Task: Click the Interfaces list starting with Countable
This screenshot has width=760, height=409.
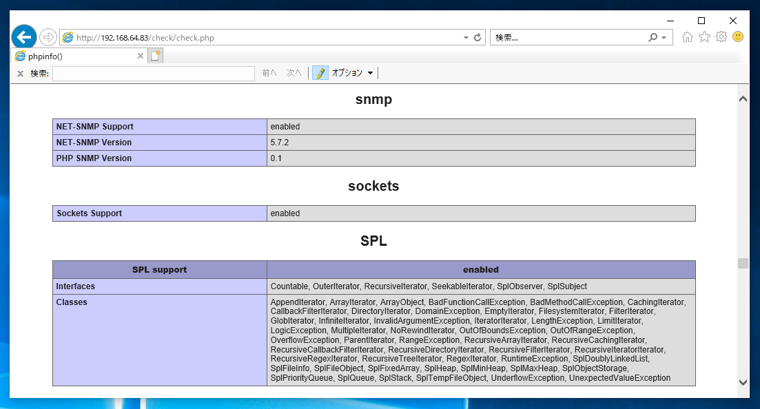Action: pyautogui.click(x=428, y=286)
